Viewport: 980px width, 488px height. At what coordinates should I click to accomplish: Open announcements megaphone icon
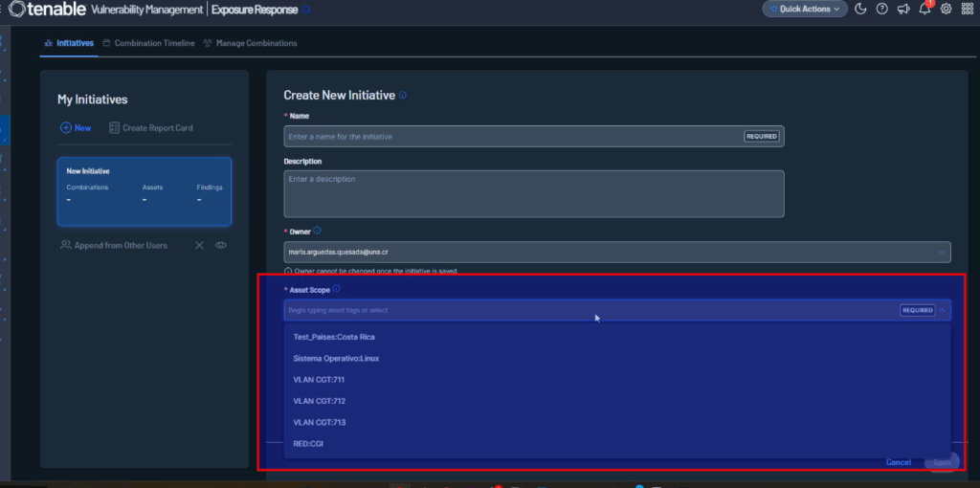point(903,9)
